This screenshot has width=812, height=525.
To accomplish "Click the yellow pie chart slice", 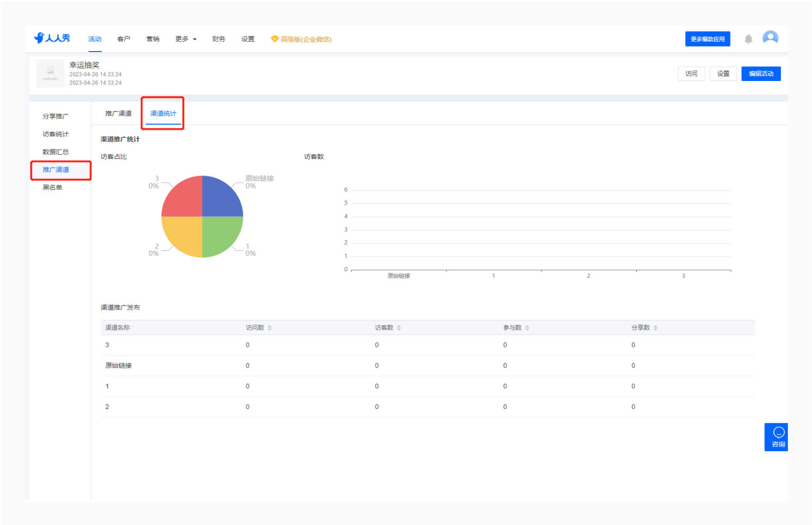I will point(185,234).
